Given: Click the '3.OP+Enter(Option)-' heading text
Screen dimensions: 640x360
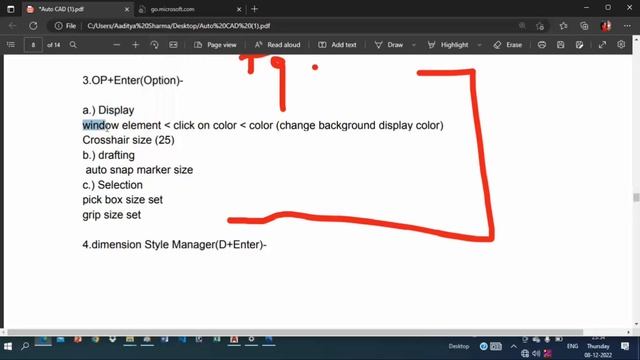Looking at the screenshot, I should [x=133, y=80].
